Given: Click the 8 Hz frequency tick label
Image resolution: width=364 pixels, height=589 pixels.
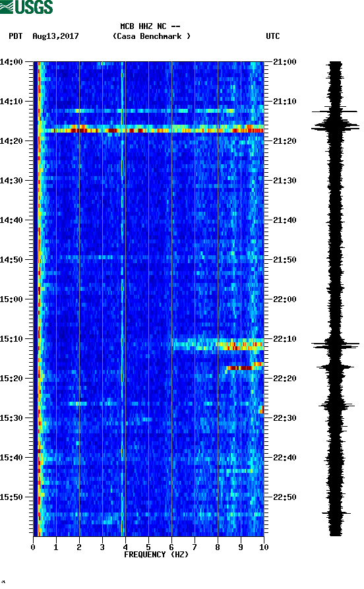Looking at the screenshot, I should [218, 547].
